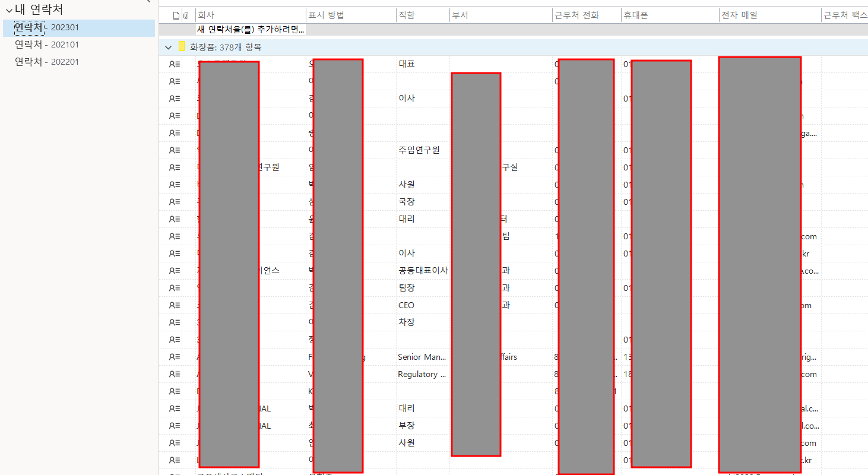868x475 pixels.
Task: Select the contact icon in the CEO row
Action: pyautogui.click(x=175, y=305)
